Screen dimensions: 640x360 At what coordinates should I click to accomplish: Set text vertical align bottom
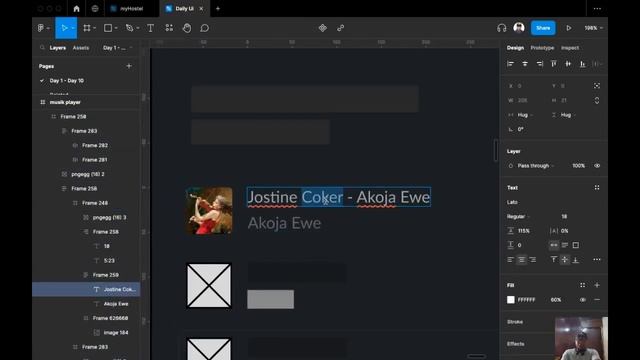(x=576, y=260)
